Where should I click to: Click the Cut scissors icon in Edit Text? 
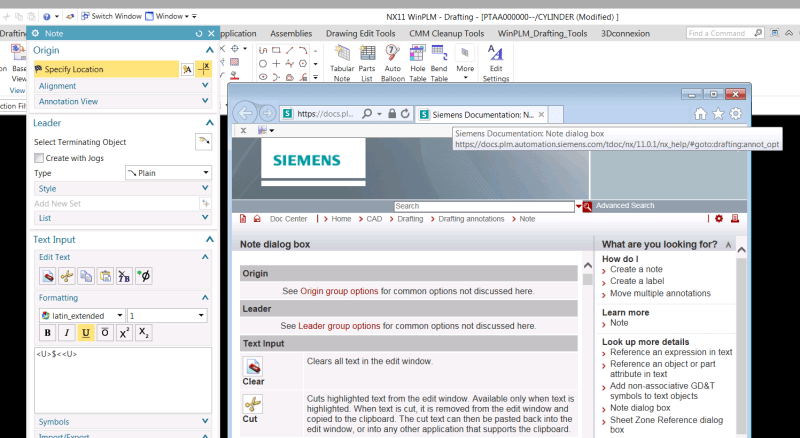[x=67, y=276]
